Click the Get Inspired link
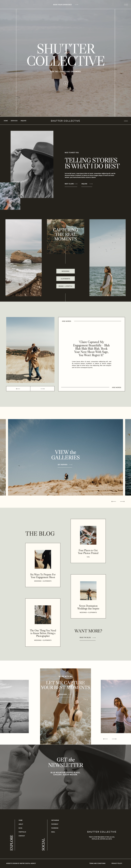 pyautogui.click(x=62, y=465)
